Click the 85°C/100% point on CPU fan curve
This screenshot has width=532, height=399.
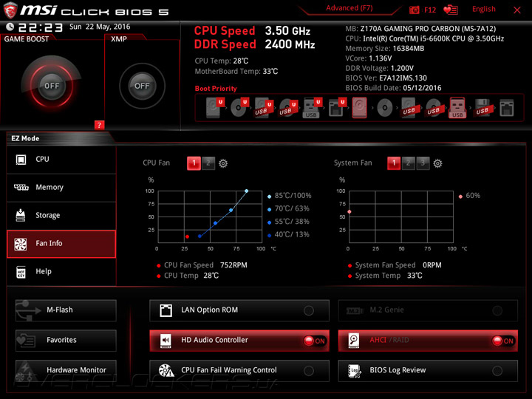click(x=246, y=191)
